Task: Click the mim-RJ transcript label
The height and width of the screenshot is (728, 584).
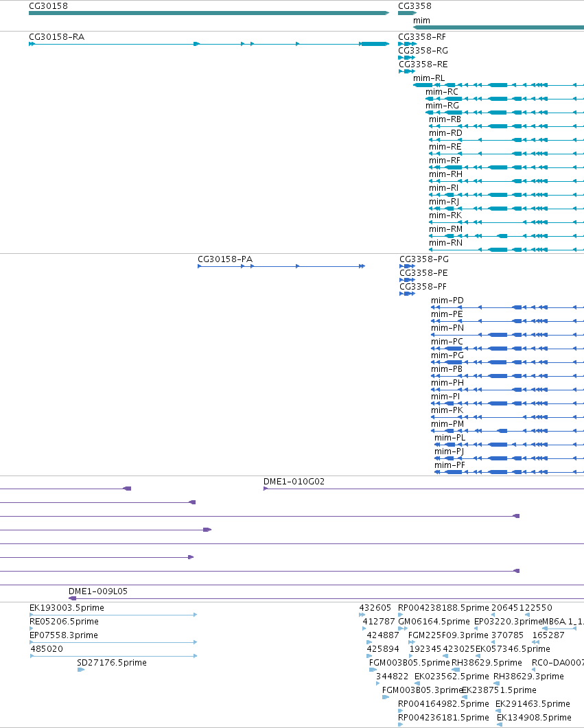Action: click(x=444, y=202)
